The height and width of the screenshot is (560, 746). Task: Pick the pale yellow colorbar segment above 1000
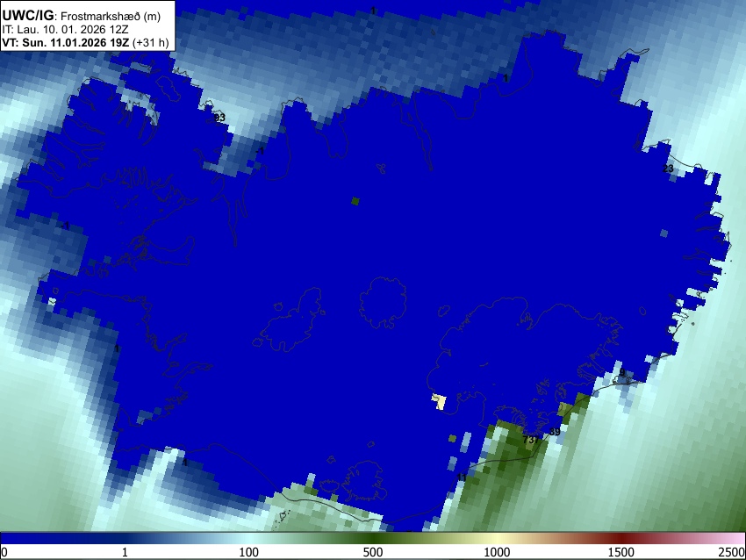(x=497, y=538)
